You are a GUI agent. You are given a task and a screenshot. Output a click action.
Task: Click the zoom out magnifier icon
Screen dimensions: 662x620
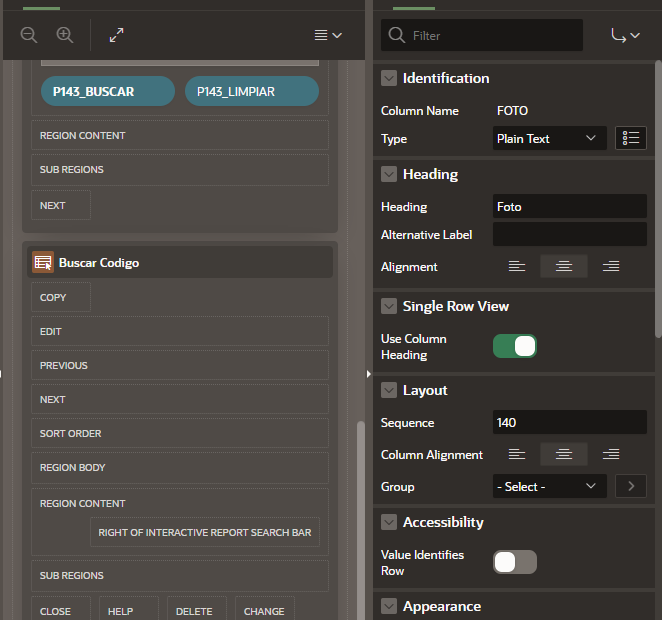click(29, 35)
